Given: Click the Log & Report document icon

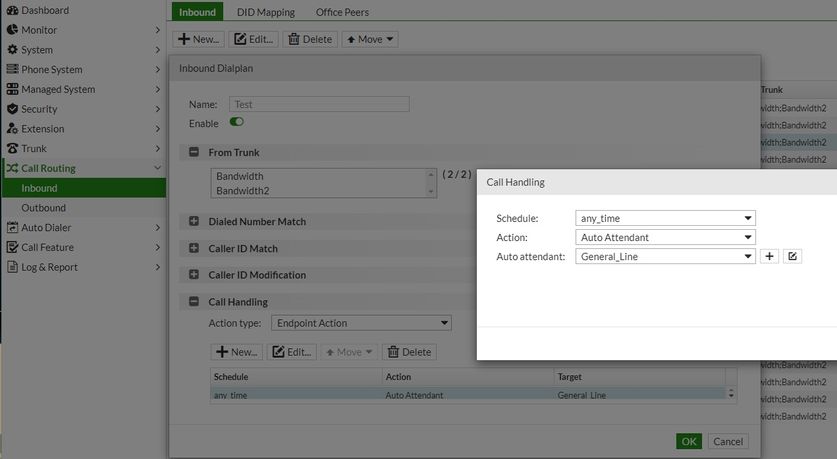Looking at the screenshot, I should 12,267.
